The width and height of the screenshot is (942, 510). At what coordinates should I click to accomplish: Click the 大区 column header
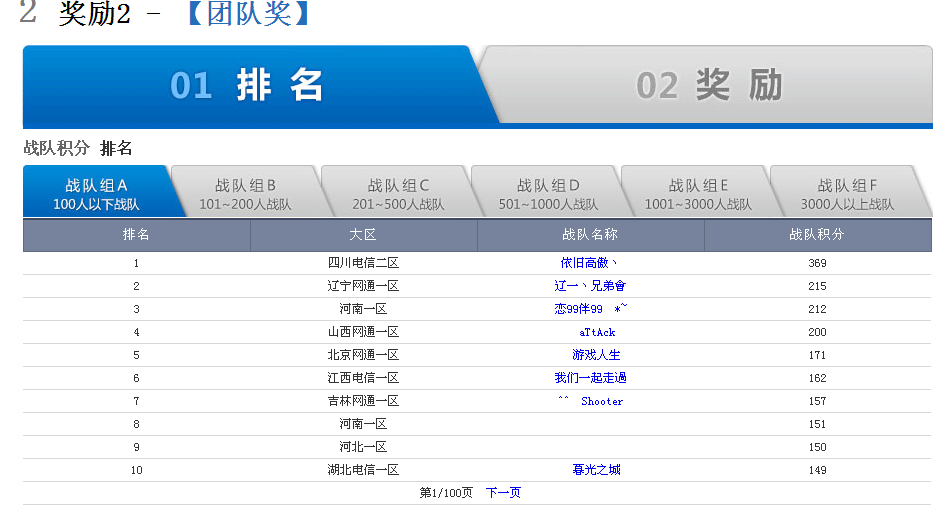(363, 235)
